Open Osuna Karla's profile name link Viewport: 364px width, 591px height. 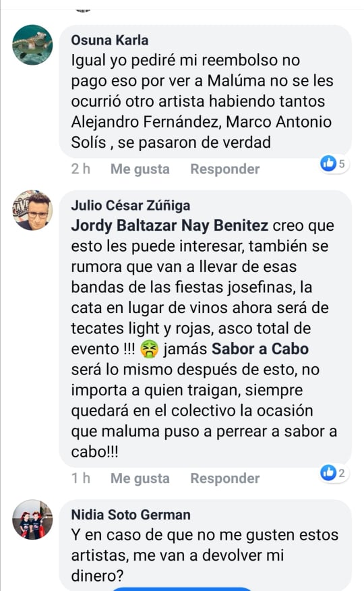pyautogui.click(x=110, y=40)
